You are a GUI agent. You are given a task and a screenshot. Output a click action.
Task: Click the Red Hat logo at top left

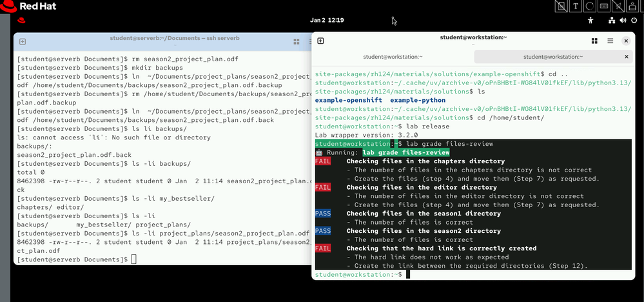(29, 6)
